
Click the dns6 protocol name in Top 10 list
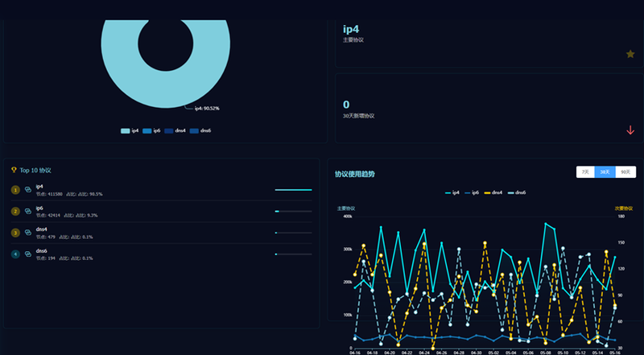click(42, 250)
